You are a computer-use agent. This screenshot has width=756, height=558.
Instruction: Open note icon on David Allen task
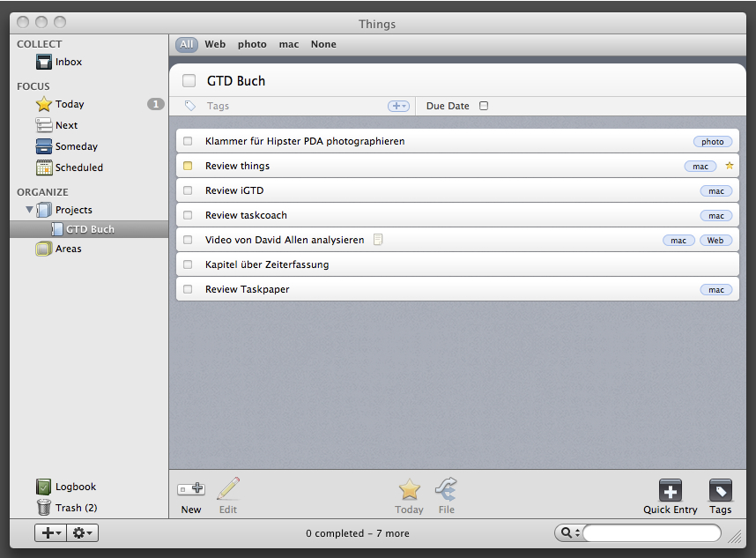pos(378,240)
